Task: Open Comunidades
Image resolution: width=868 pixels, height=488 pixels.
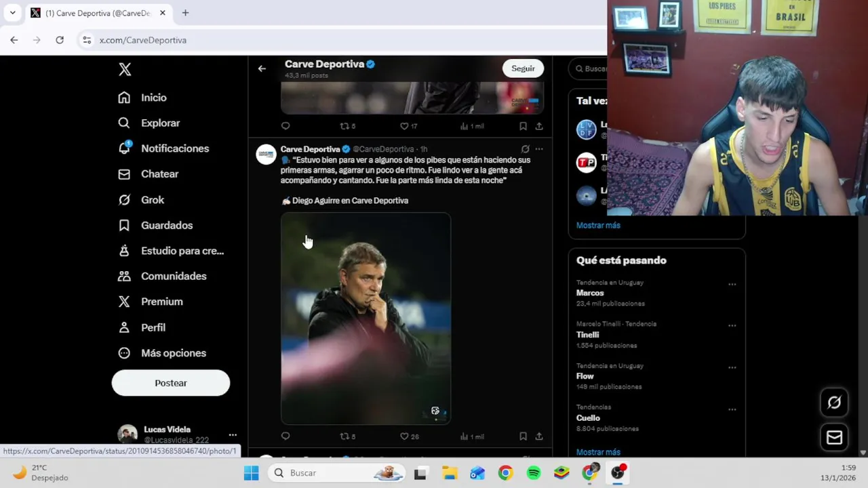Action: tap(162, 276)
